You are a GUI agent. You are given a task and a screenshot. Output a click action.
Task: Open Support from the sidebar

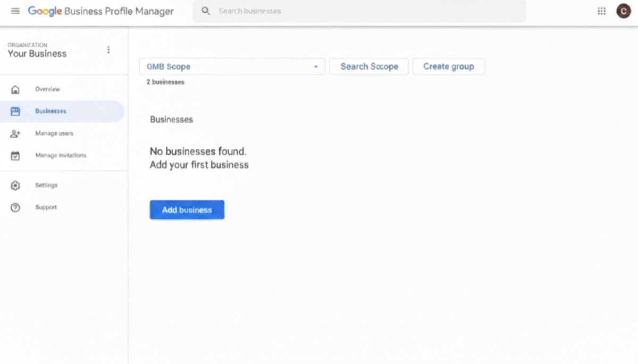coord(62,208)
